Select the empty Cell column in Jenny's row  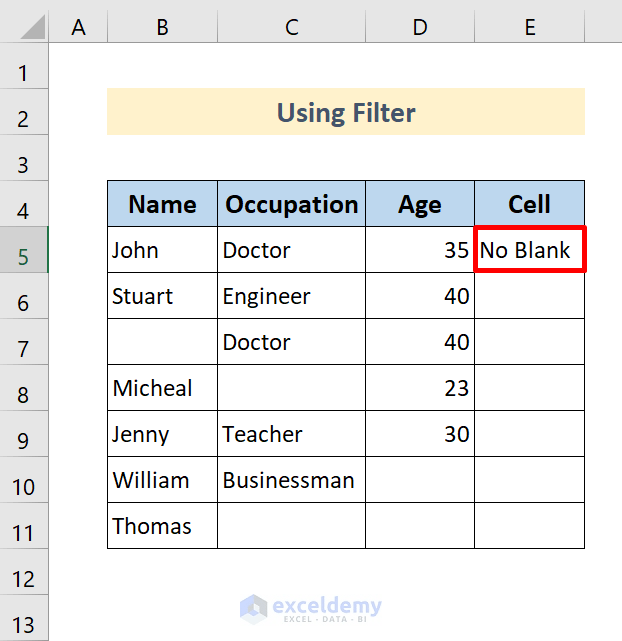pos(530,434)
